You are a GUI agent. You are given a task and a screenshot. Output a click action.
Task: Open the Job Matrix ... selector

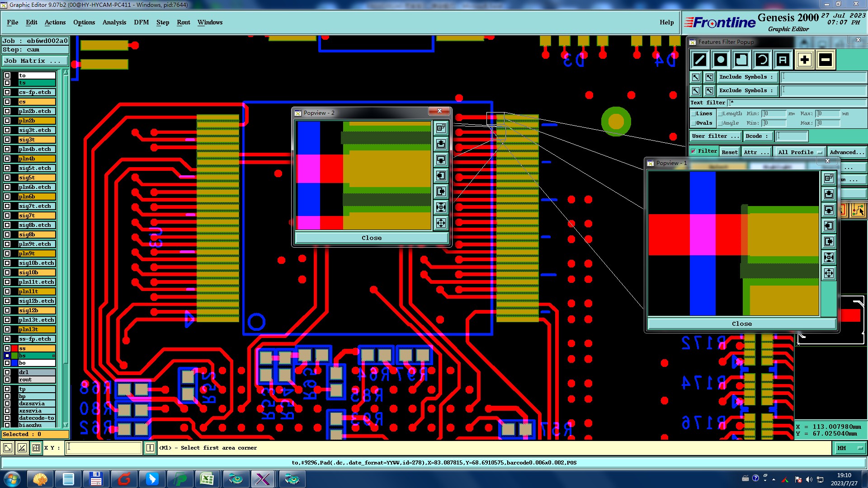[35, 61]
